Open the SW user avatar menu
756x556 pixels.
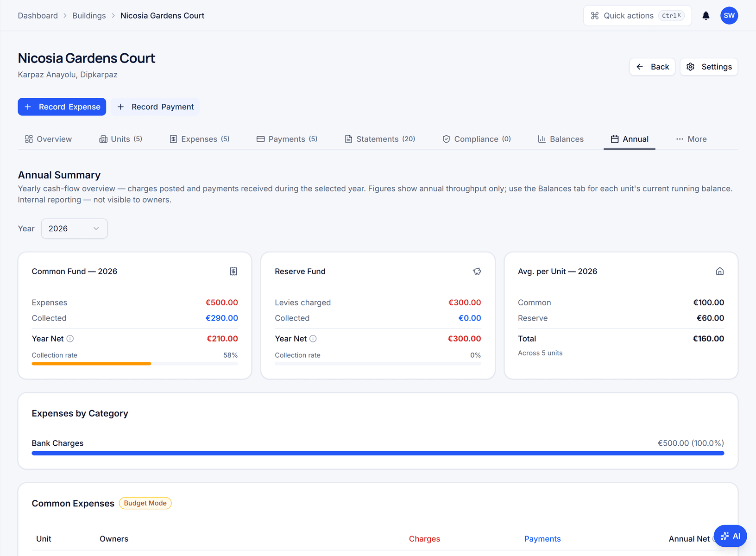point(729,16)
